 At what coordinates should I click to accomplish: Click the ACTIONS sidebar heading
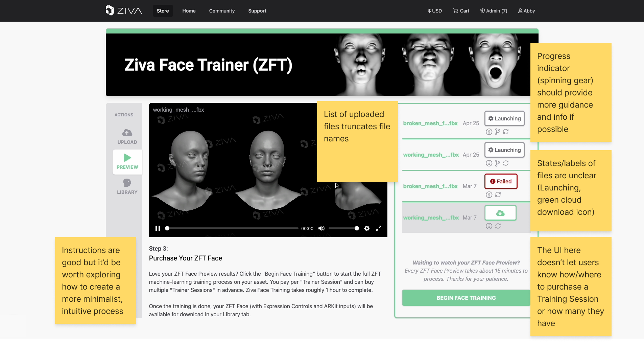point(124,115)
